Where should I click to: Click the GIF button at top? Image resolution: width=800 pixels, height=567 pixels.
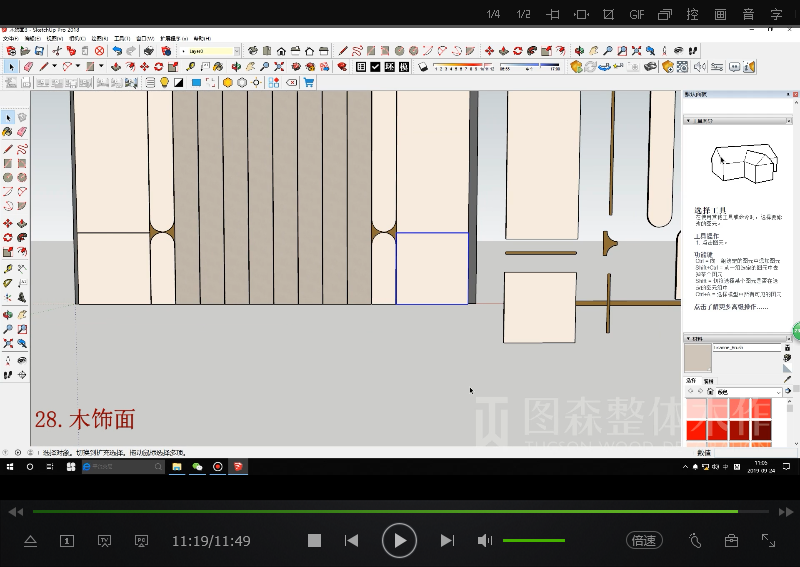[636, 14]
